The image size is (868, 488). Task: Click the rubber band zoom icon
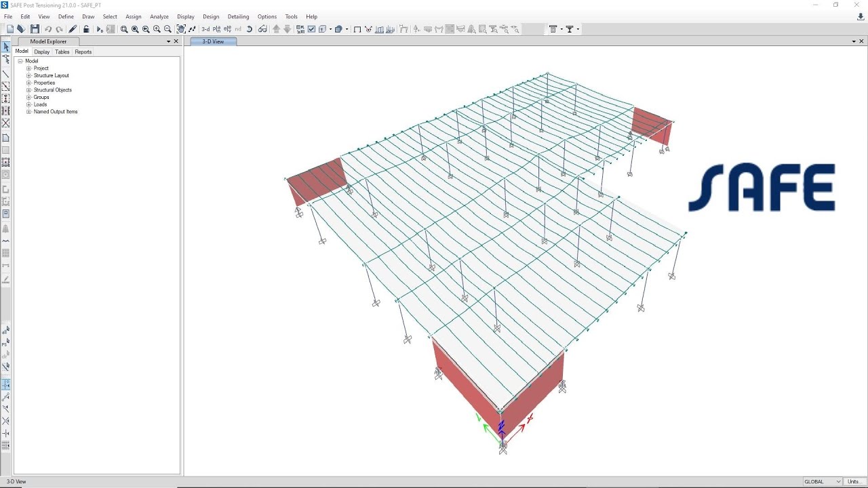[124, 29]
